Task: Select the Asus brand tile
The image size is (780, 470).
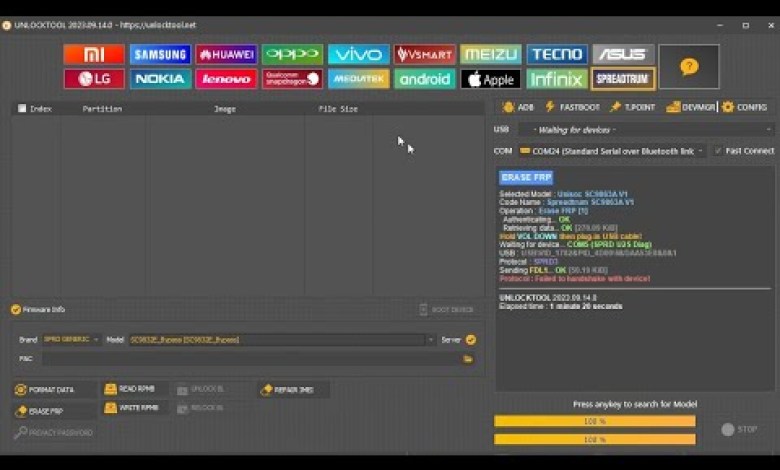Action: tap(623, 54)
